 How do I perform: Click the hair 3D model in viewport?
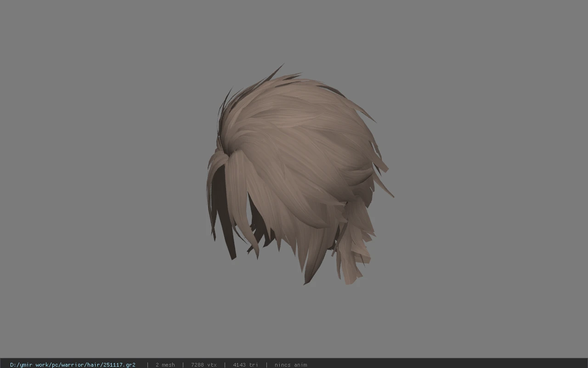300,175
